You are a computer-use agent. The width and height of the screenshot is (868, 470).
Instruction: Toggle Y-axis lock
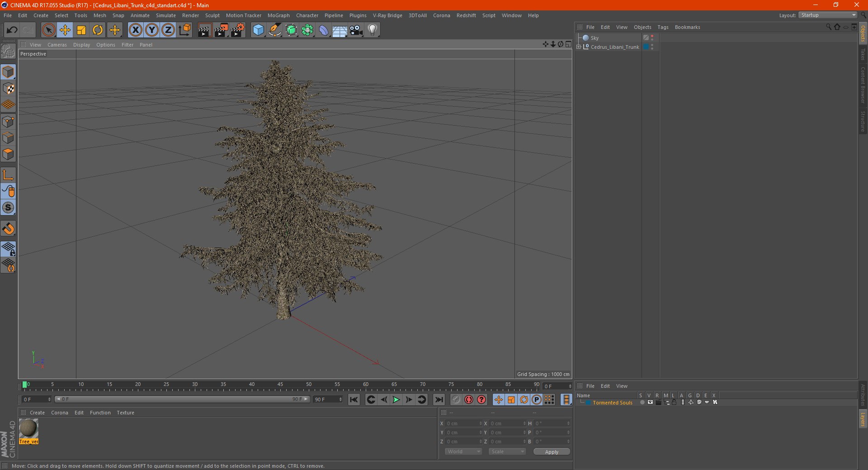click(x=152, y=30)
